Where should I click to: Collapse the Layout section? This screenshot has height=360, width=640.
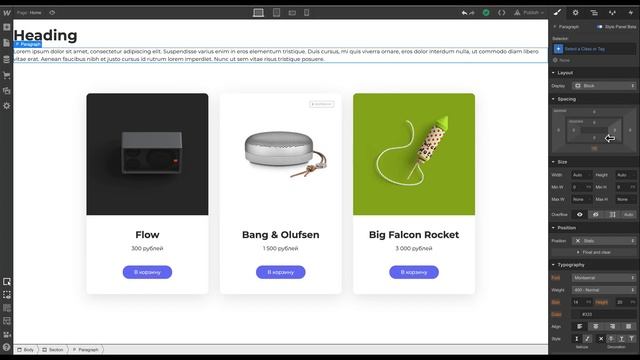pyautogui.click(x=594, y=73)
